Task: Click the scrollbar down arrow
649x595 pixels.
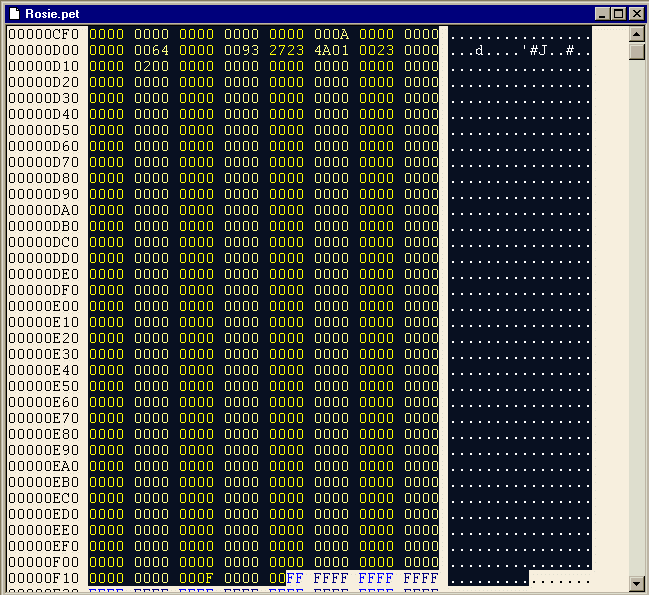Action: [637, 583]
